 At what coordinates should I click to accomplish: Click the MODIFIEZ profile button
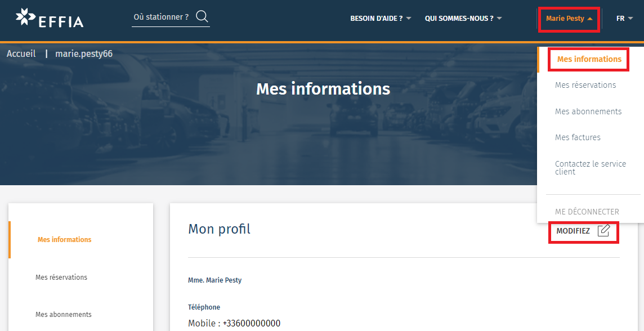583,231
